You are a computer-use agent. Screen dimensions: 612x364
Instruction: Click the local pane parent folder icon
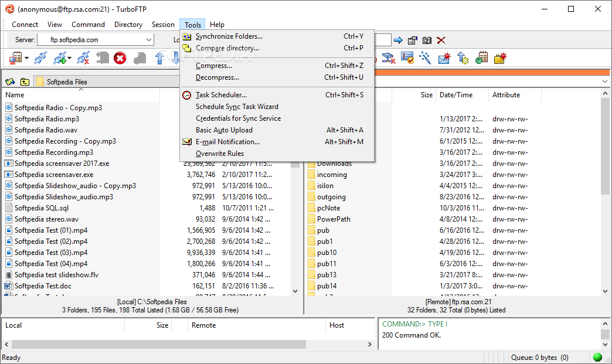tap(25, 81)
